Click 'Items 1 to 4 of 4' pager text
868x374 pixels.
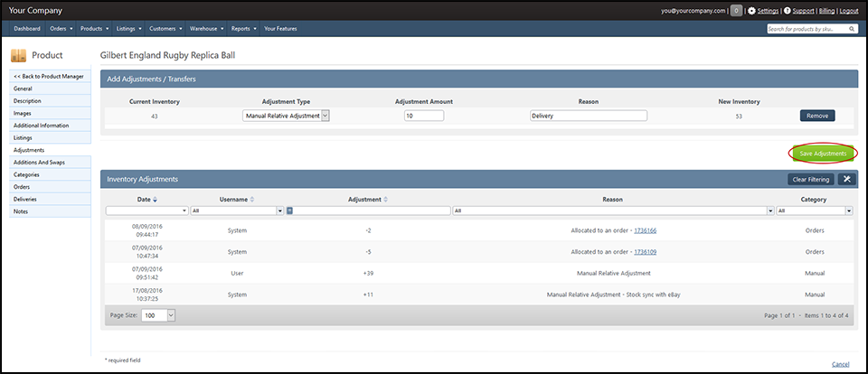pyautogui.click(x=825, y=314)
